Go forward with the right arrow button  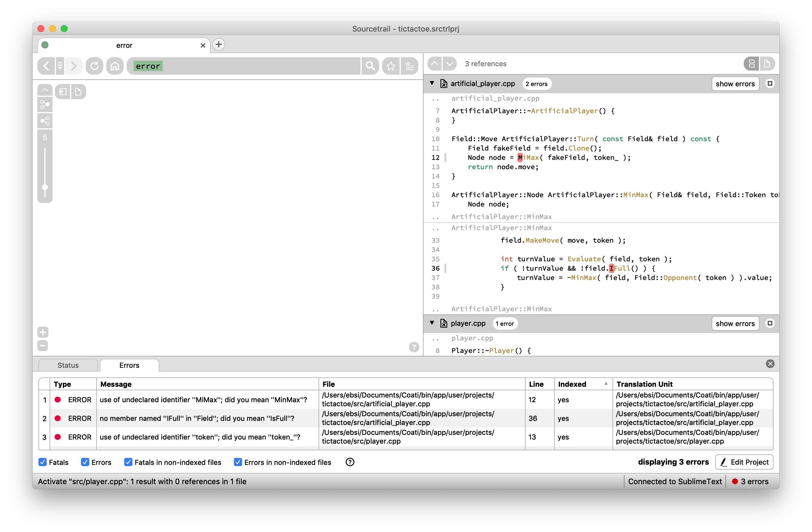[73, 66]
